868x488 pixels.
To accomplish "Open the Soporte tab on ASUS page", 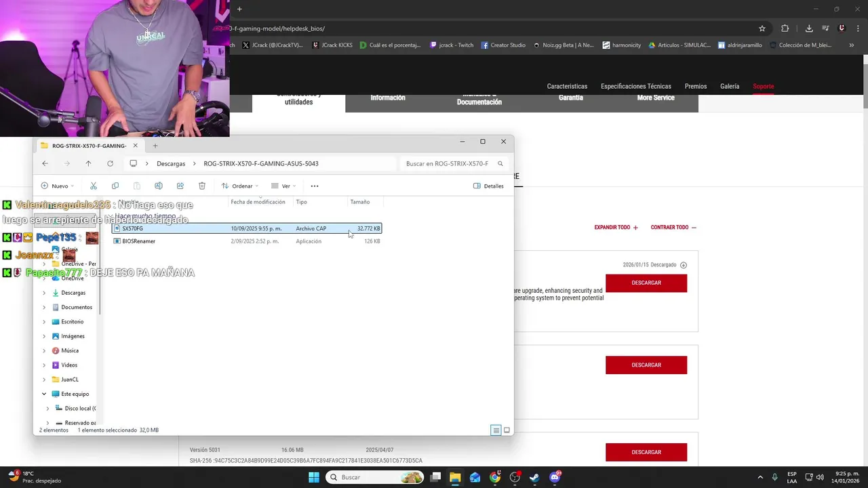I will click(764, 86).
